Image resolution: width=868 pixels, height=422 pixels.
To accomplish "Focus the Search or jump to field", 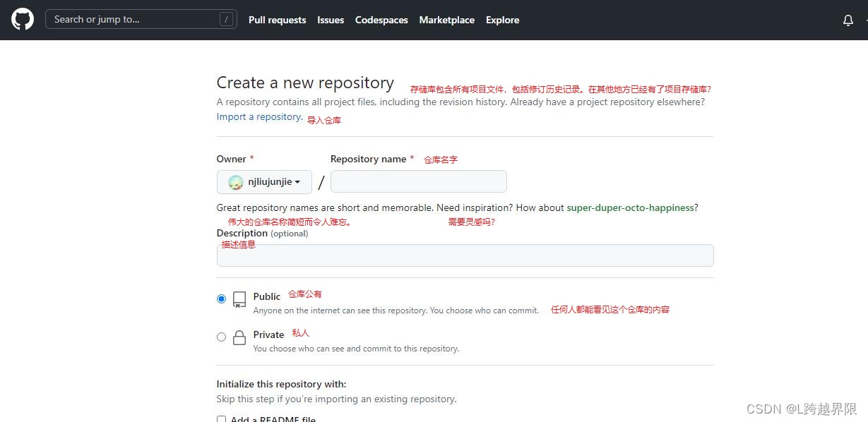I will point(141,20).
